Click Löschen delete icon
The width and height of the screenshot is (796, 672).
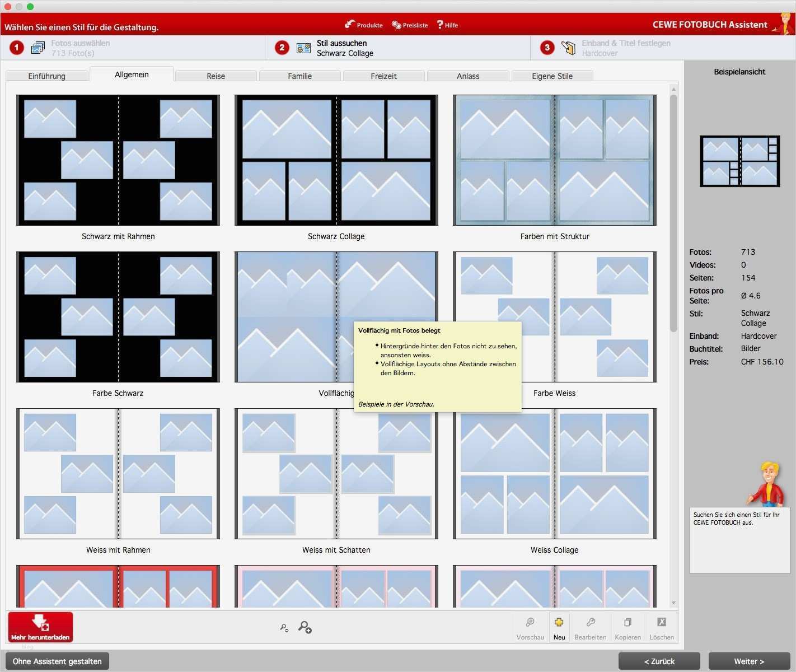tap(662, 622)
